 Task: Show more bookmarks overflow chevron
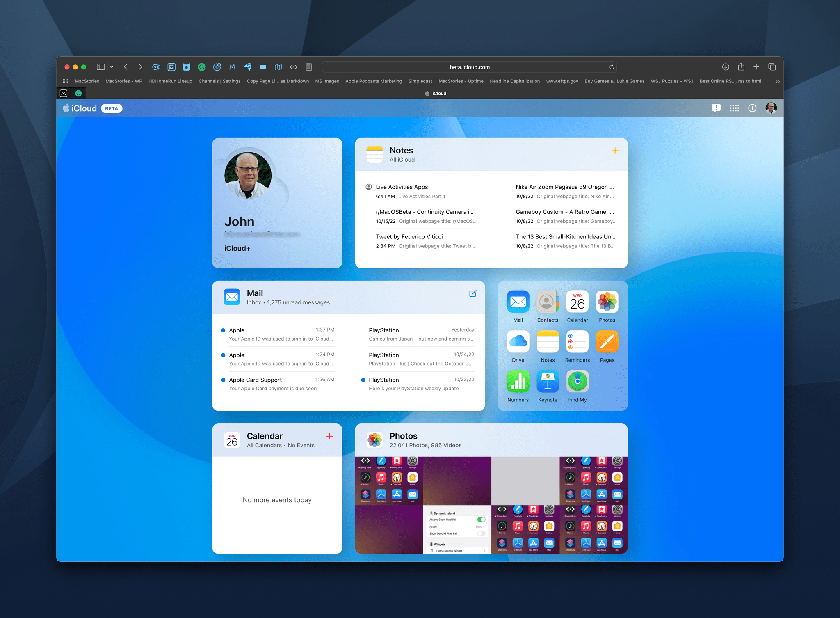(x=777, y=82)
